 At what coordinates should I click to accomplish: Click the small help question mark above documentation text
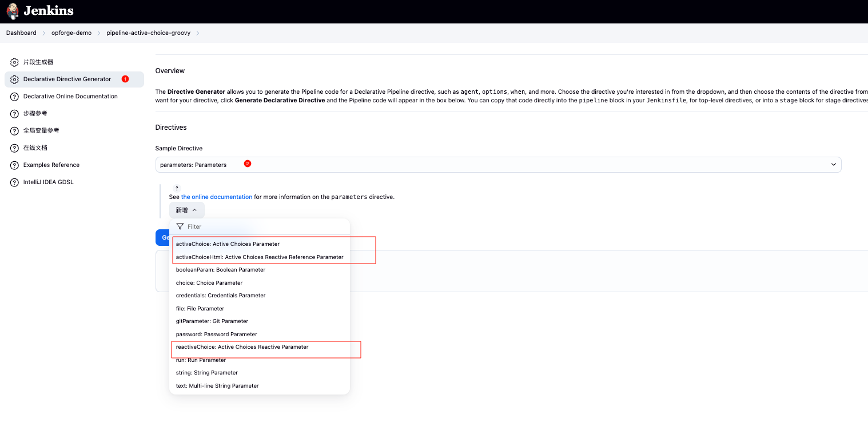pos(177,189)
